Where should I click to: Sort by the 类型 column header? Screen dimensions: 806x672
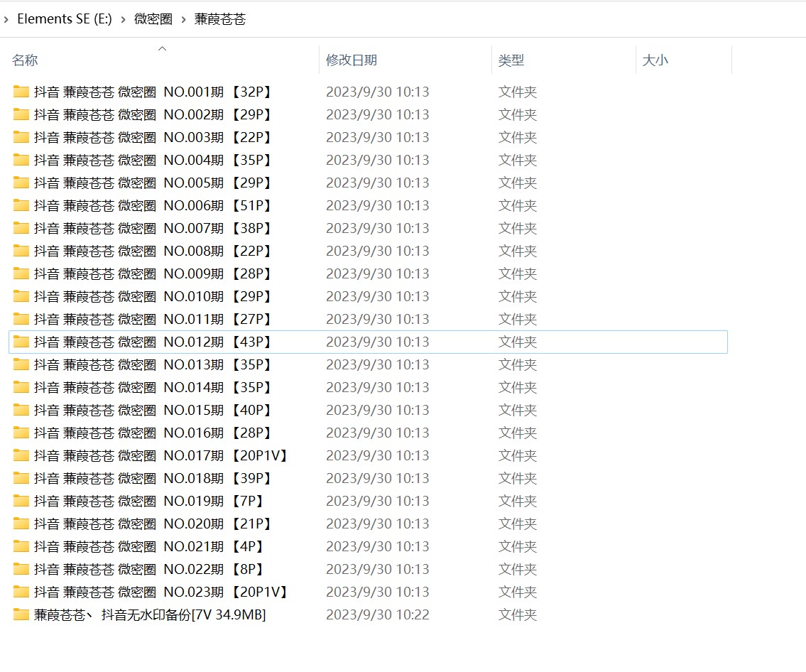pyautogui.click(x=511, y=60)
